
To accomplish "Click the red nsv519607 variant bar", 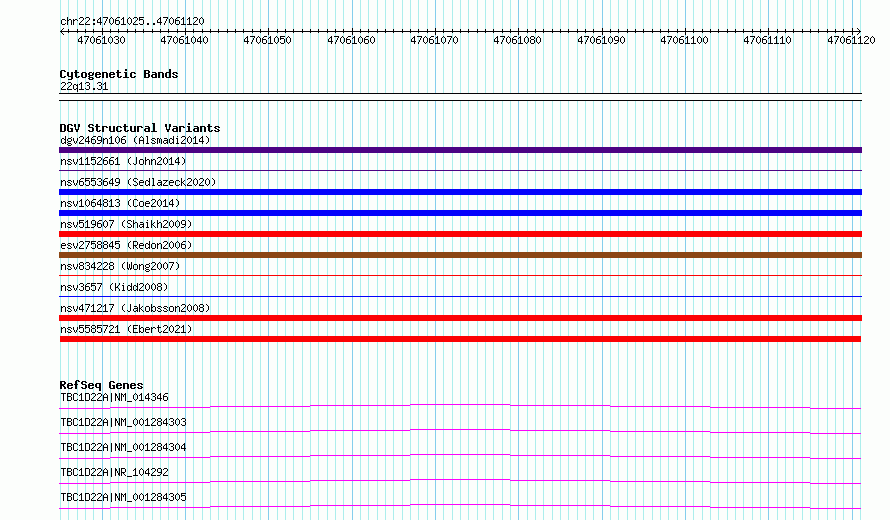I will coord(460,234).
